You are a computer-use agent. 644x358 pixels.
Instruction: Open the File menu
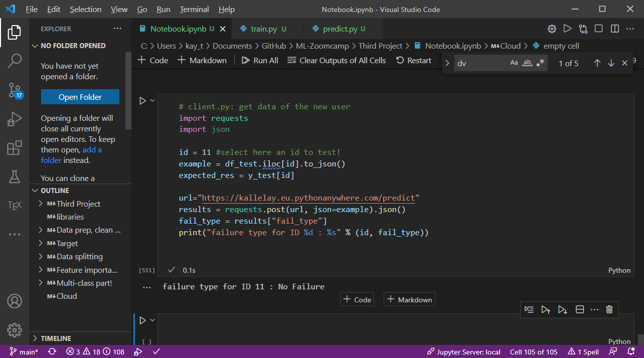[31, 9]
